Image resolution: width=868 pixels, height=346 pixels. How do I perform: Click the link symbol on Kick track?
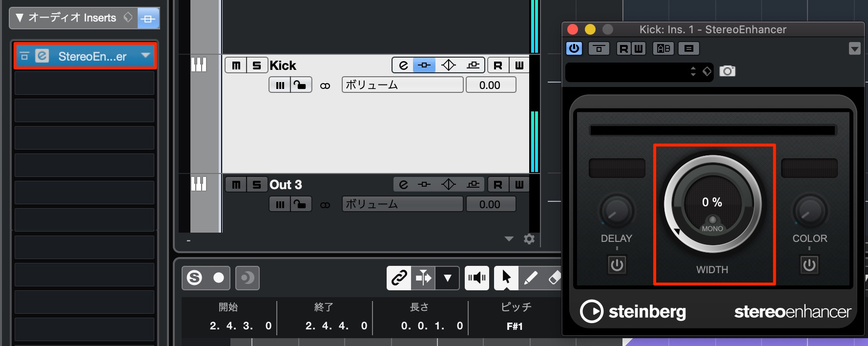coord(325,86)
